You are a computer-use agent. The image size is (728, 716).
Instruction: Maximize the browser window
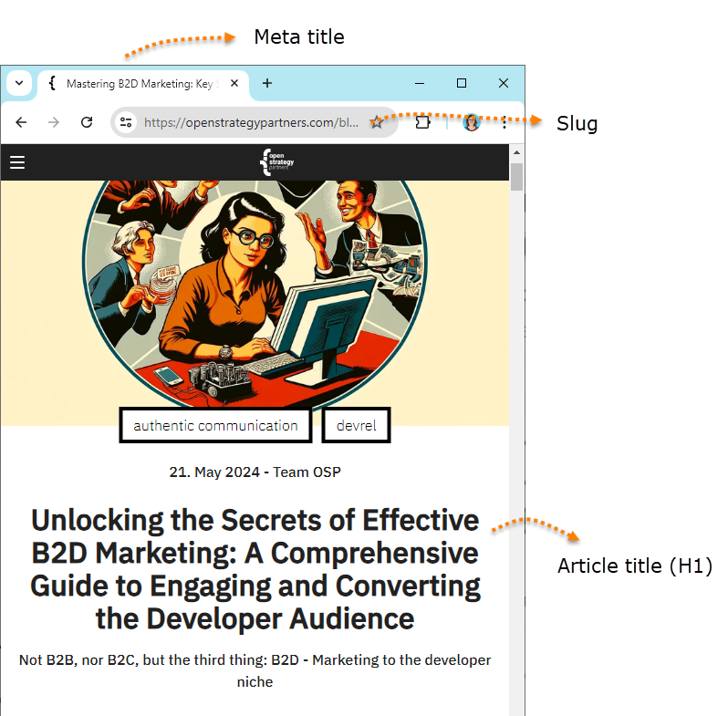[462, 83]
